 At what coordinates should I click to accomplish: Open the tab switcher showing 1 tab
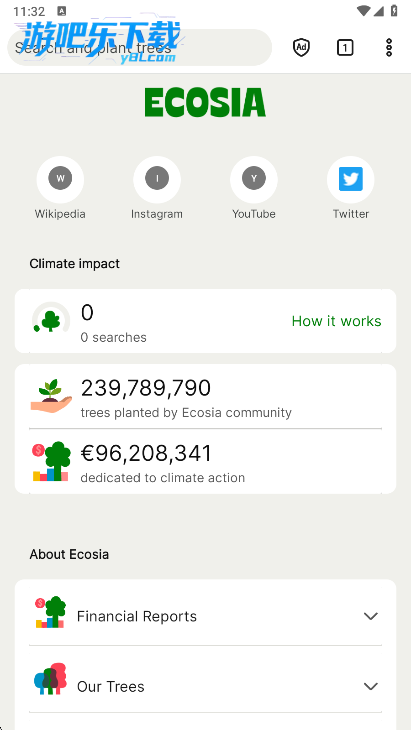[345, 47]
